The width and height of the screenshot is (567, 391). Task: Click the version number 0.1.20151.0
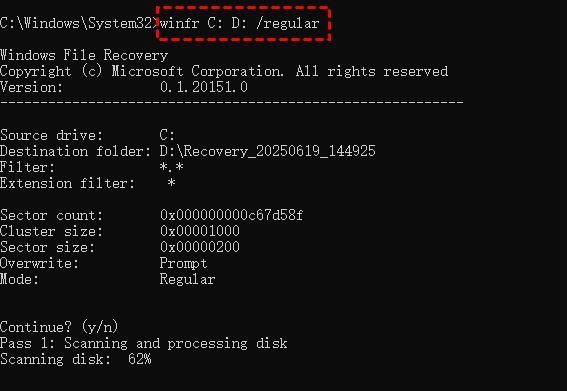[x=204, y=87]
